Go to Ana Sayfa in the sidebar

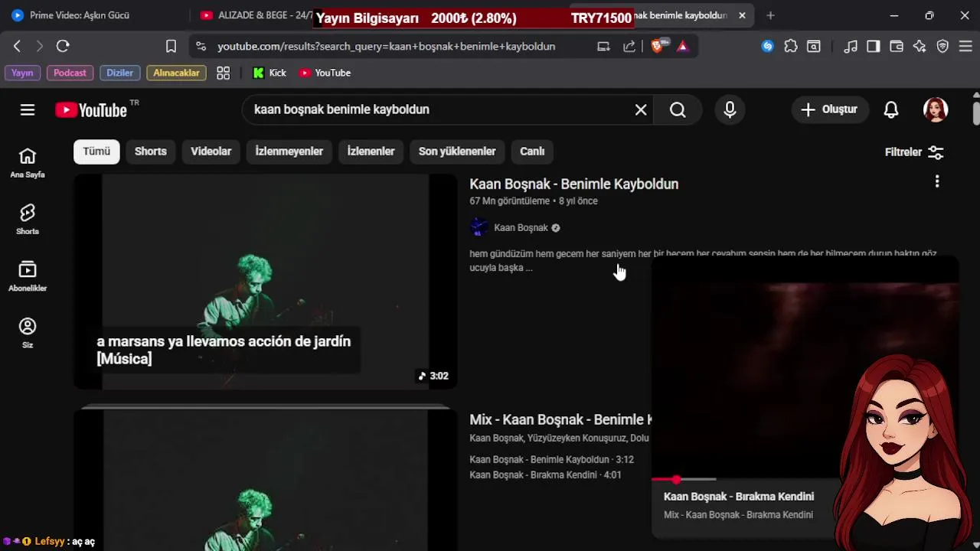[28, 163]
